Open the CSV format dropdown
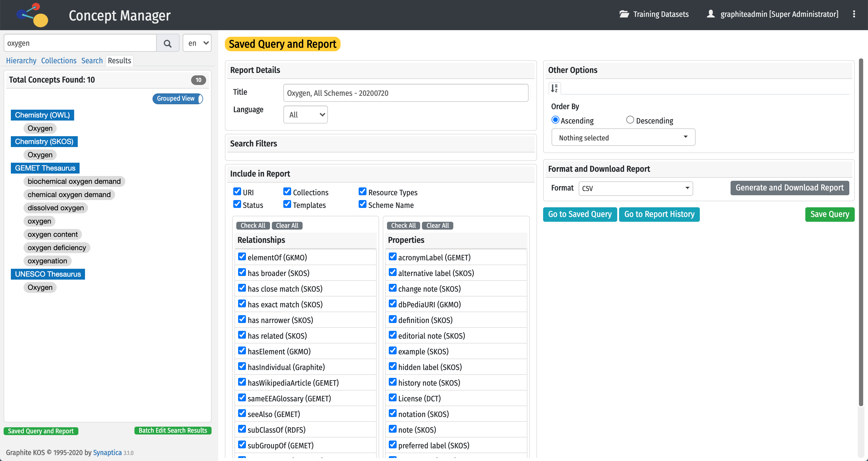 635,188
